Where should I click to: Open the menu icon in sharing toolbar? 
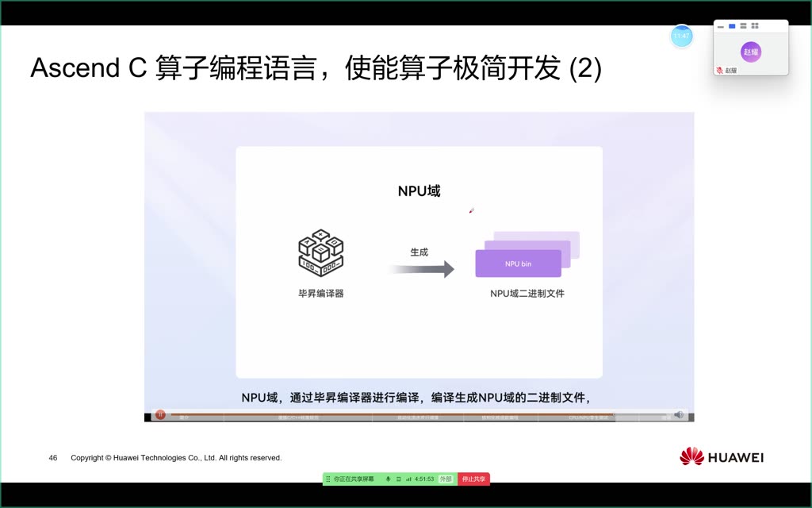398,479
